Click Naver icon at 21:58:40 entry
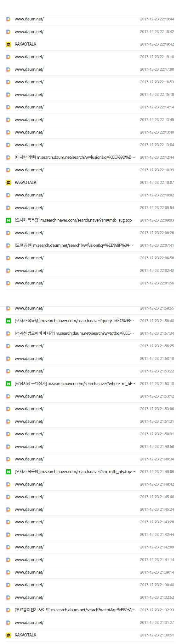176x644 pixels. pos(9,321)
